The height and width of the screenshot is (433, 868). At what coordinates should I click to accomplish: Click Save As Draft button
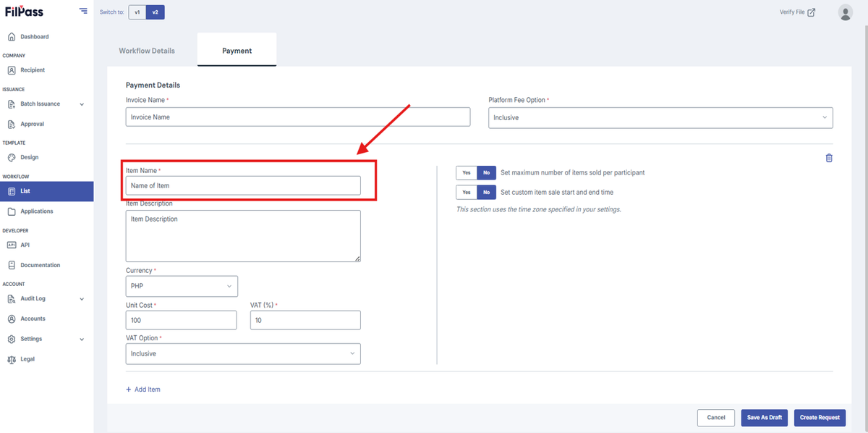tap(765, 418)
